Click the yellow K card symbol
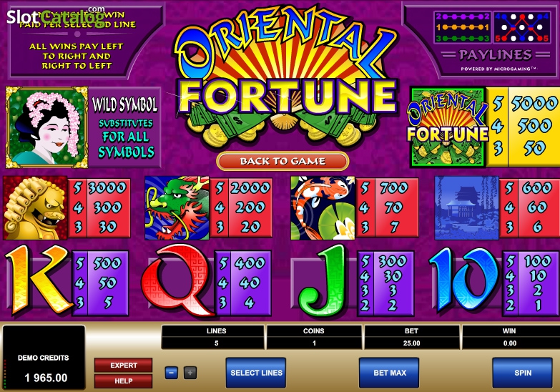560x392 pixels. (x=38, y=280)
